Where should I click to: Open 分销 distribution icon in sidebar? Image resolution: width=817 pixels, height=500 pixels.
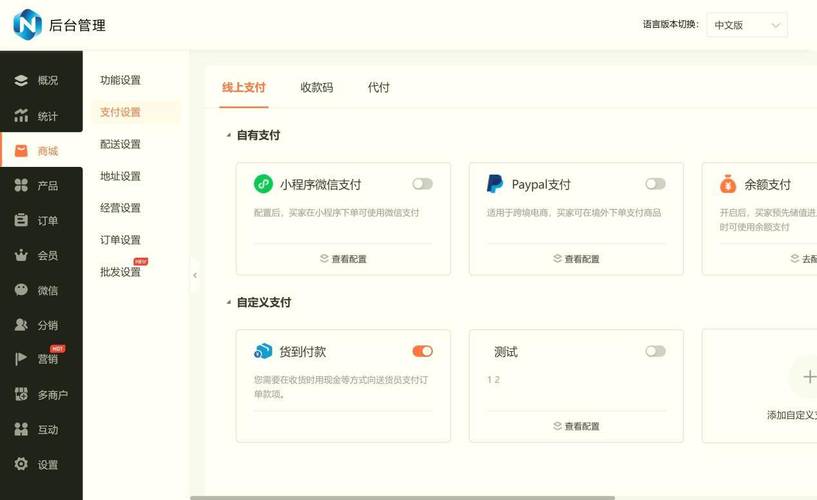click(21, 325)
